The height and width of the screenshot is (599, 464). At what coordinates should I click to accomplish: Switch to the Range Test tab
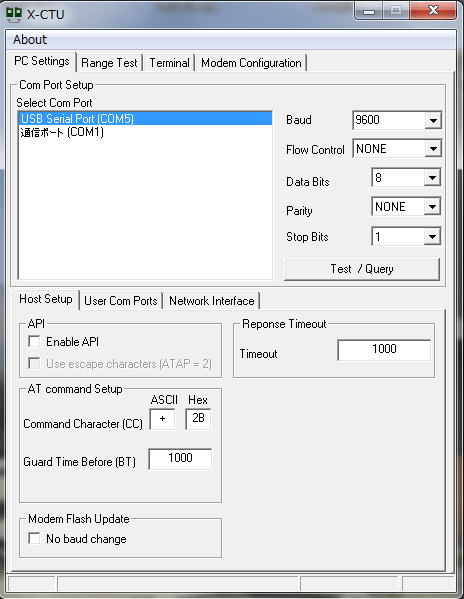click(109, 63)
